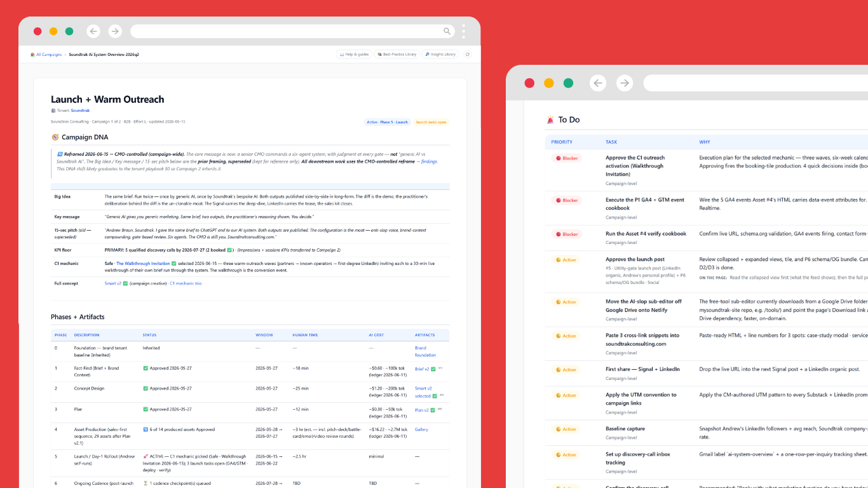Click Blocker badge for Approve the C1 outreach activation
The width and height of the screenshot is (868, 488).
[x=567, y=158]
